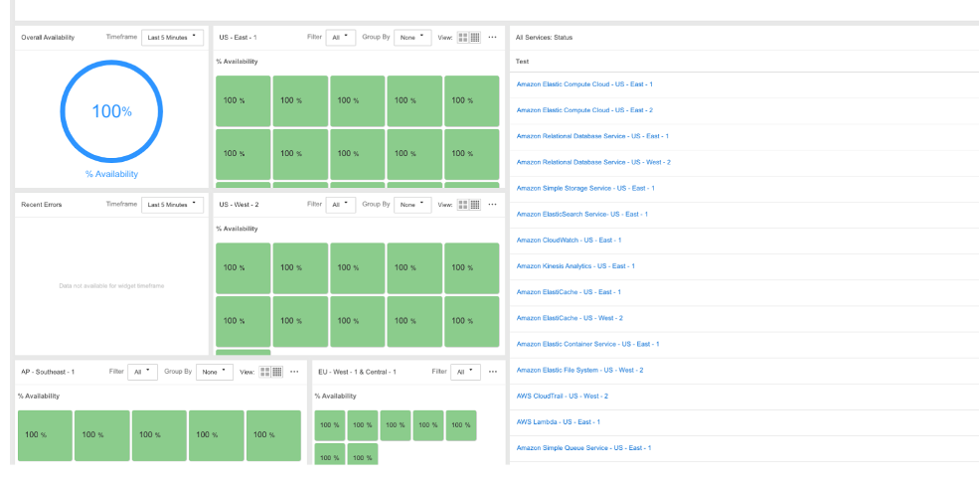Switch AP - Southeast - 1 to large tile view

click(265, 372)
